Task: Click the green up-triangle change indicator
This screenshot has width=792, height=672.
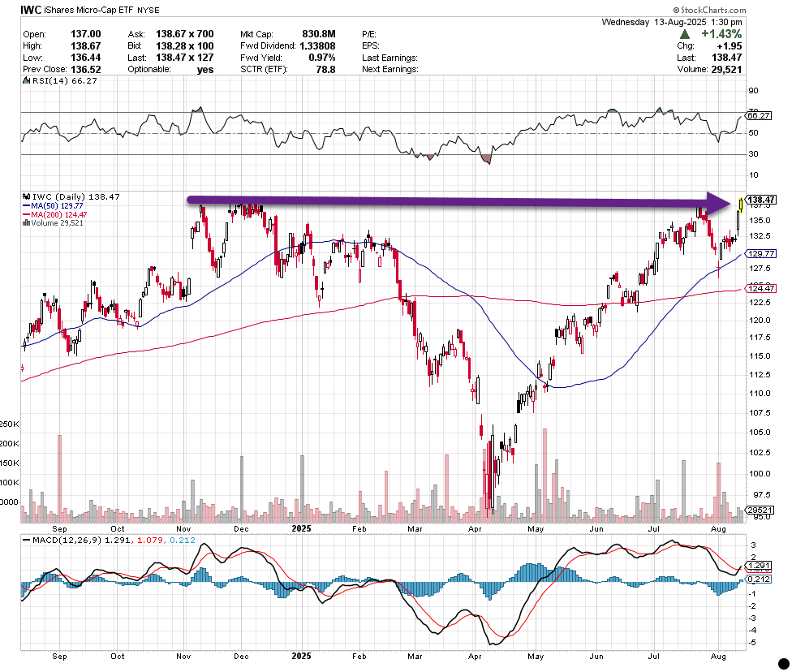Action: click(x=684, y=34)
